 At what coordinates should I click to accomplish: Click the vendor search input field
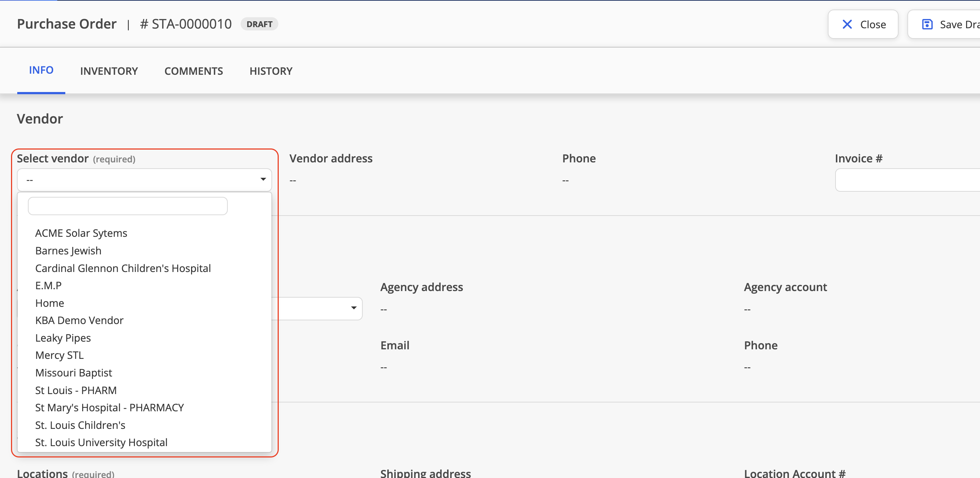click(x=128, y=206)
